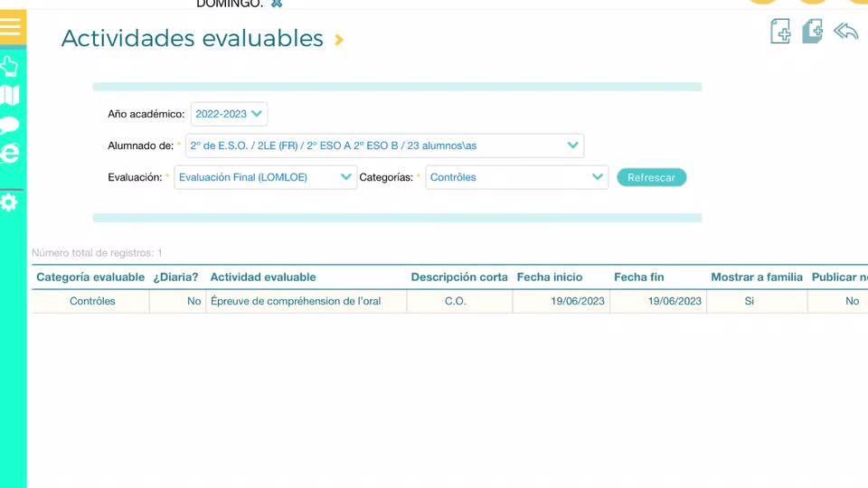Screen dimensions: 868x488
Task: Click the Refrescar button
Action: coord(652,178)
